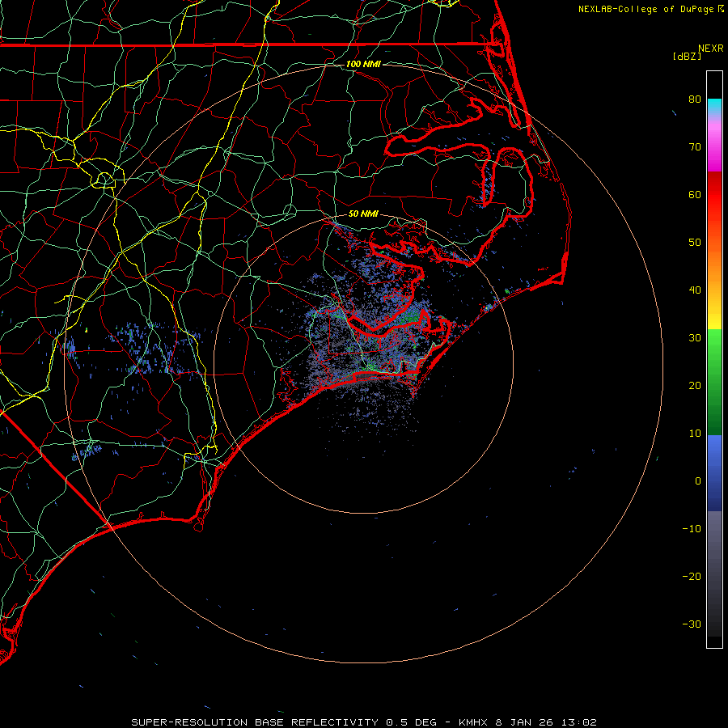Click the red 60 dBZ color bar segment
This screenshot has width=728, height=728.
pos(714,194)
